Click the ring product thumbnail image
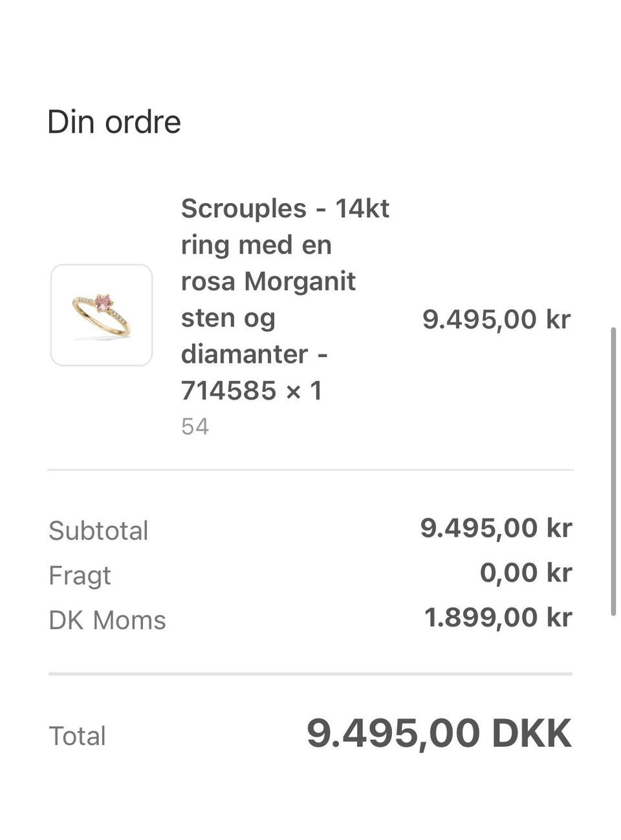Image resolution: width=621 pixels, height=840 pixels. 102,315
